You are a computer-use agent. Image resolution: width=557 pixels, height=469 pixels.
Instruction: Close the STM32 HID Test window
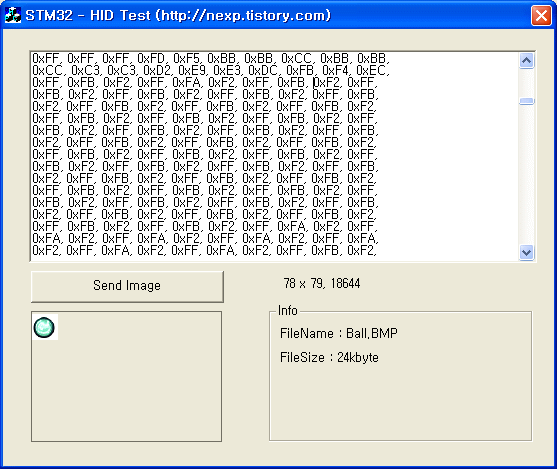(x=541, y=15)
